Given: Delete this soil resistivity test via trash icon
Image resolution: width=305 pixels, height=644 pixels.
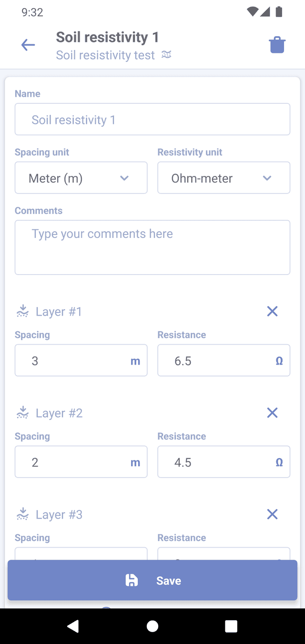Looking at the screenshot, I should pyautogui.click(x=277, y=45).
